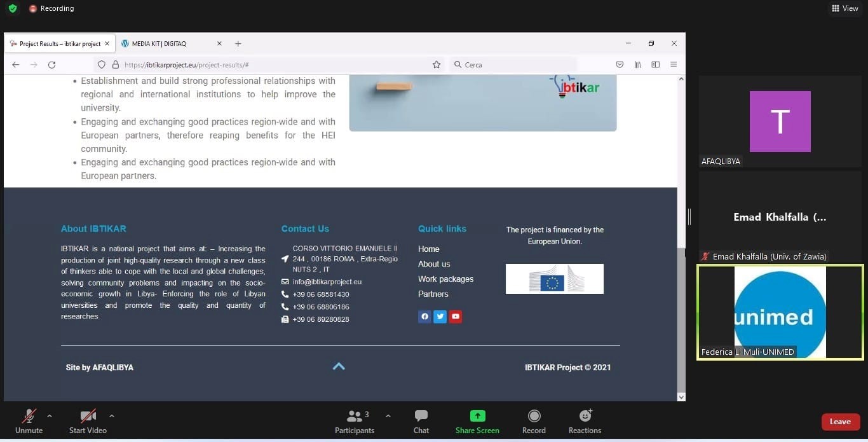Toggle the browser sidebar icon
Viewport: 868px width, 442px height.
tap(655, 65)
